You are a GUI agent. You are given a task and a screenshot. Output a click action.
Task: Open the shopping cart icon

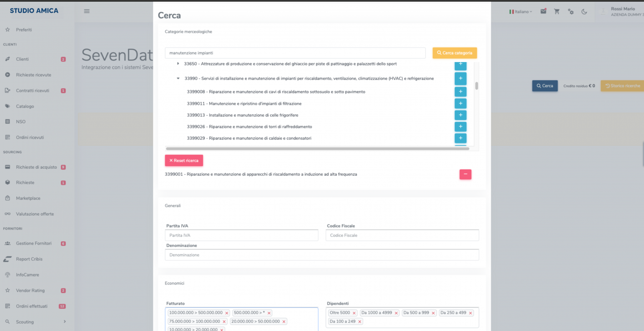(x=557, y=11)
